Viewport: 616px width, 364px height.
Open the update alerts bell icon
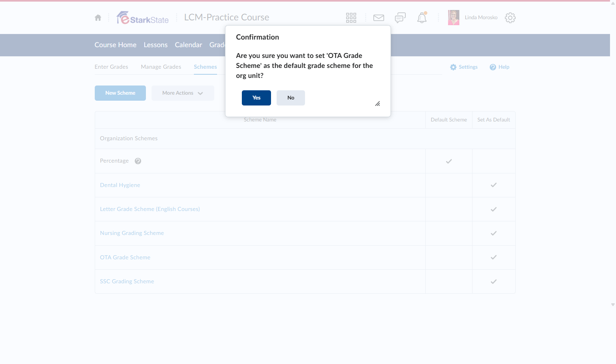click(422, 18)
